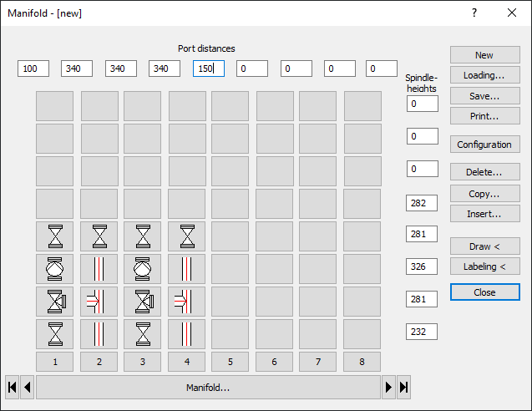Click the first port distance field showing 340
The image size is (532, 411).
click(77, 68)
